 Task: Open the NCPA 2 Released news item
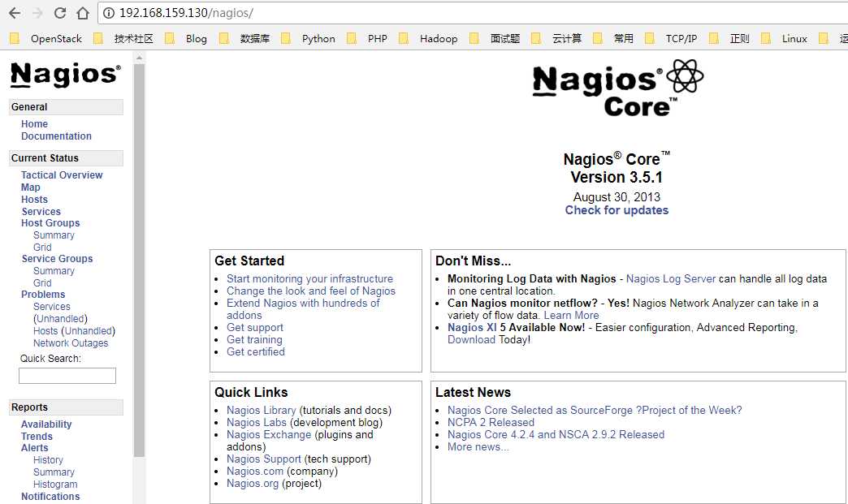[x=491, y=422]
